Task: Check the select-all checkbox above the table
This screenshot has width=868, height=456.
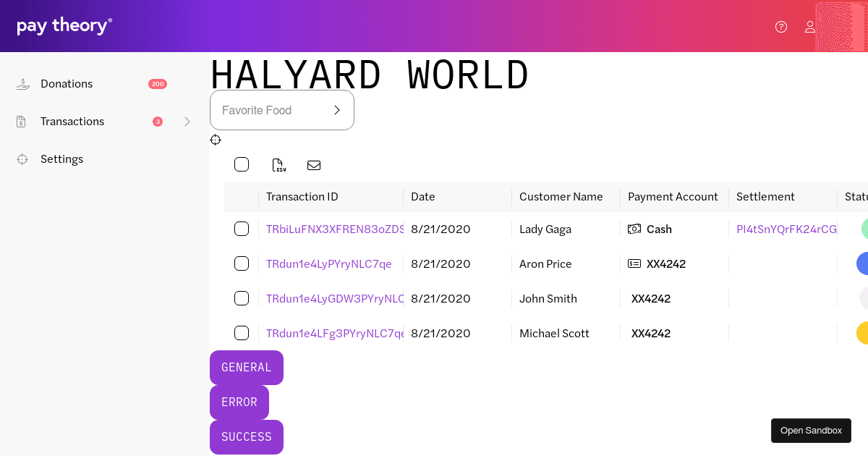Action: pyautogui.click(x=242, y=164)
